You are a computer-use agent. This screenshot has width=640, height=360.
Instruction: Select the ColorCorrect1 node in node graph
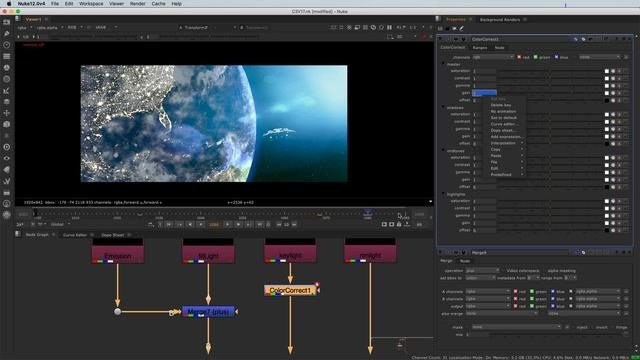click(290, 290)
